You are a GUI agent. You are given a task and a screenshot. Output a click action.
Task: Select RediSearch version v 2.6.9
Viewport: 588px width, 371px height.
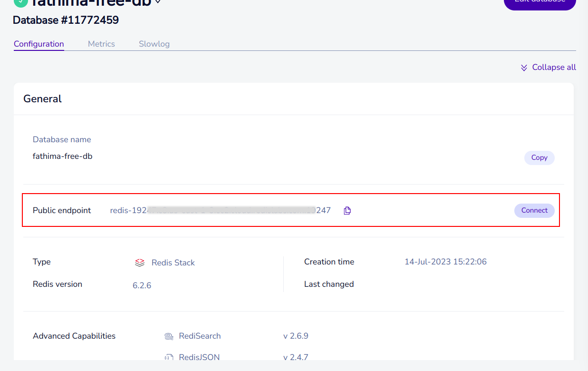tap(296, 336)
